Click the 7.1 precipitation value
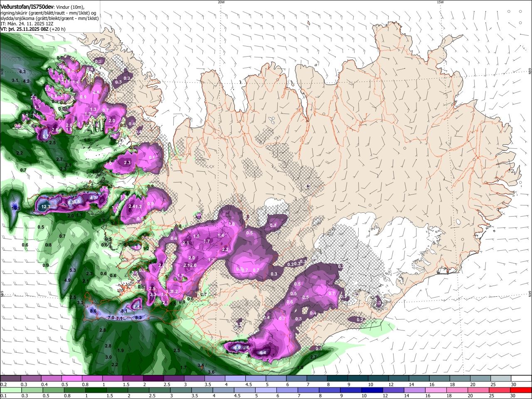Viewport: 532px width, 399px height. [x=119, y=318]
